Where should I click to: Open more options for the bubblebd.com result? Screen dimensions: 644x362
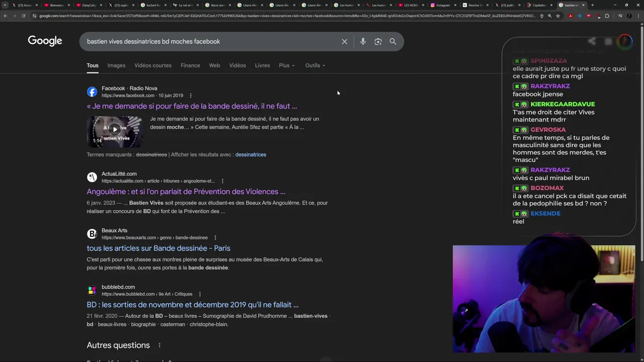pos(200,294)
